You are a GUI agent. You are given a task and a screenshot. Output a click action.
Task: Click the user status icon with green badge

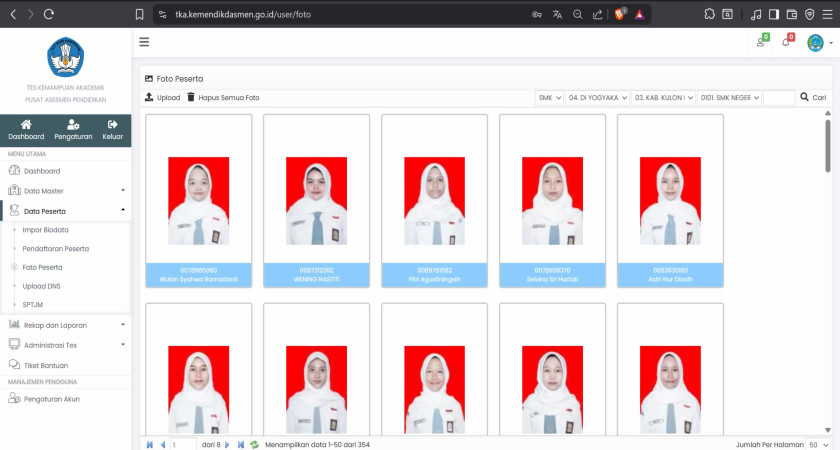761,42
